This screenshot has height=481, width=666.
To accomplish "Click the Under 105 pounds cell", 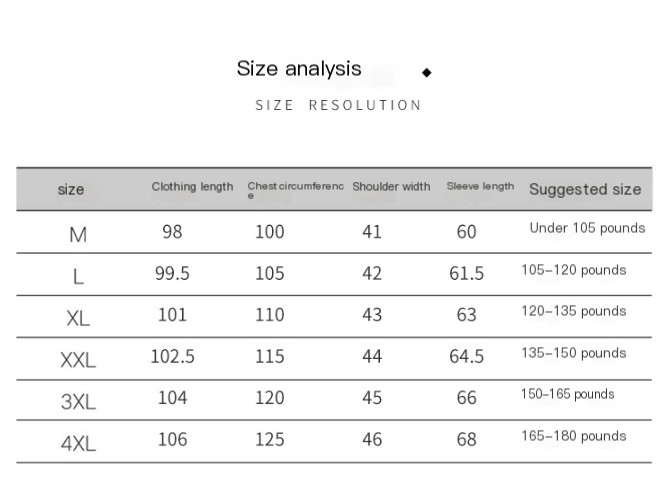I will tap(587, 228).
